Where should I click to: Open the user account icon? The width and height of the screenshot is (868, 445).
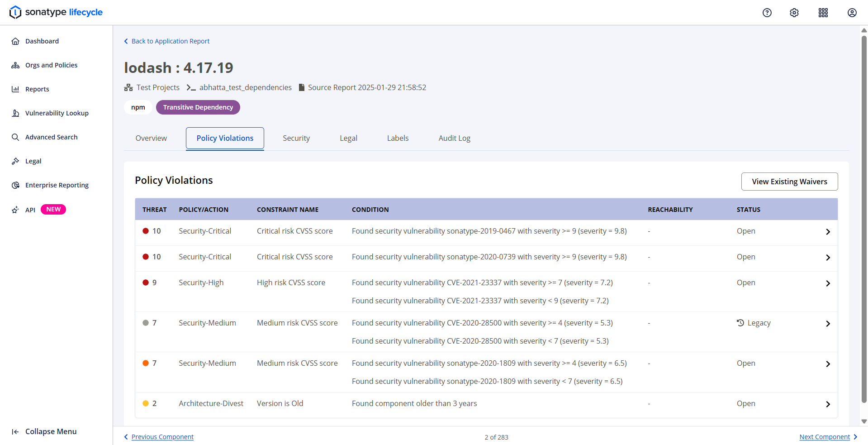click(x=852, y=13)
